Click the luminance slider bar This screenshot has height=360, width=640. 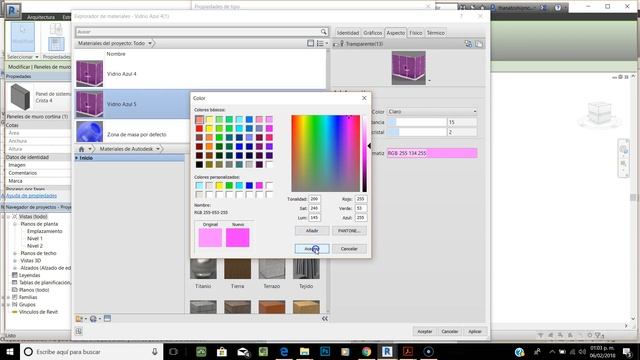pos(364,153)
